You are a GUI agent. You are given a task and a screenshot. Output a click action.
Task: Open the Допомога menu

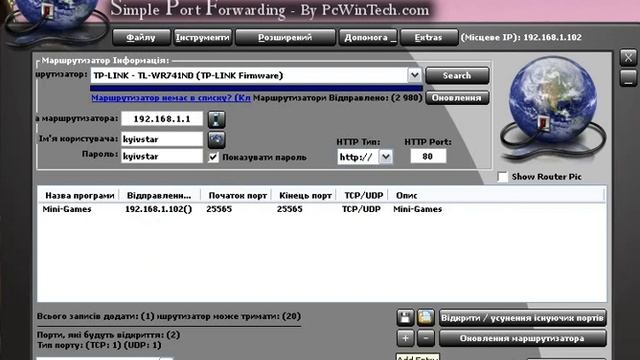368,38
